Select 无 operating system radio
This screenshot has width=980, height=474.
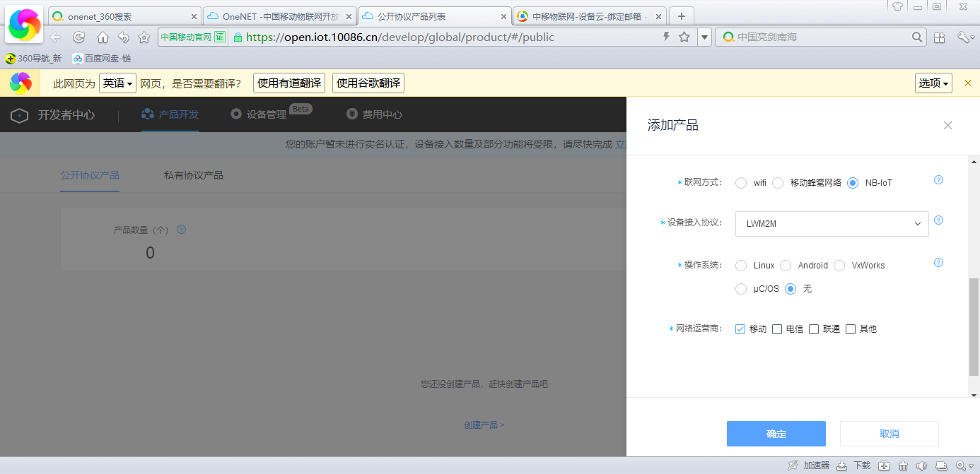(x=791, y=289)
